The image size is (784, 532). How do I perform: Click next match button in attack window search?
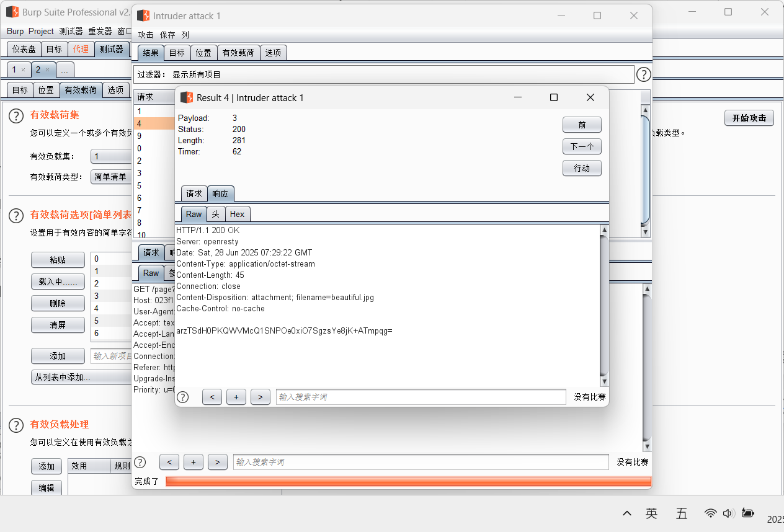[x=218, y=462]
